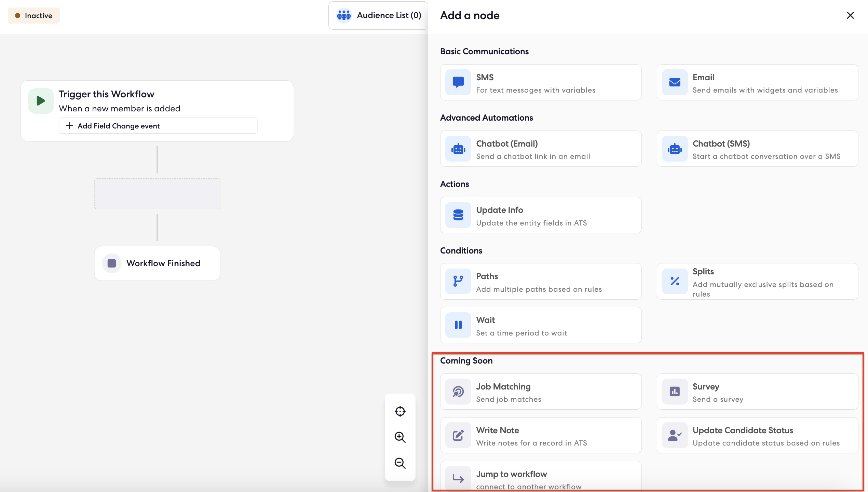Select the SMS node icon
Screen dimensions: 868x492
click(458, 82)
